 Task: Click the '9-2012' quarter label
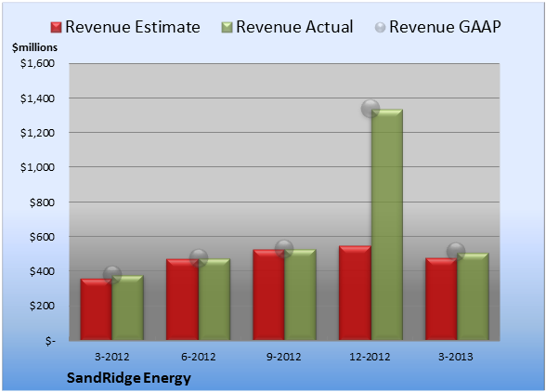(284, 357)
